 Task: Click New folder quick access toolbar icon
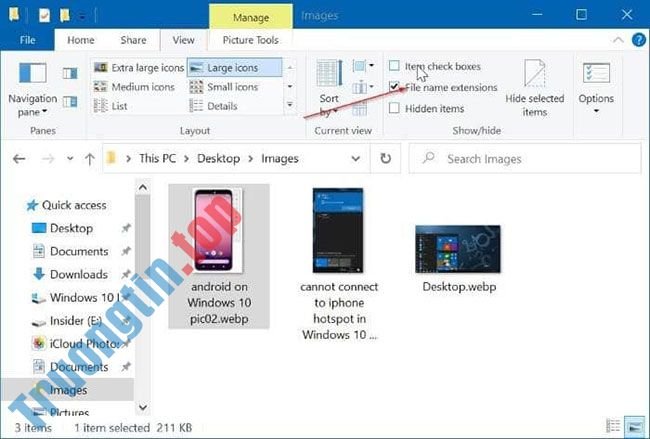(65, 16)
